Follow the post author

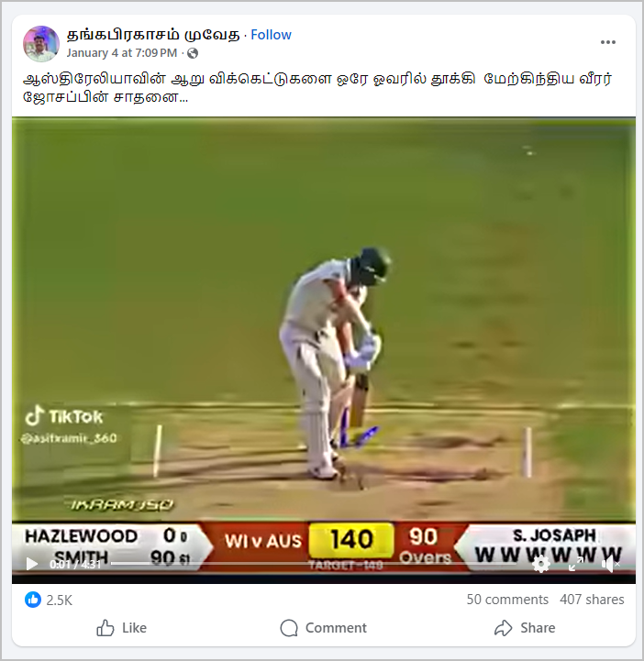coord(271,35)
